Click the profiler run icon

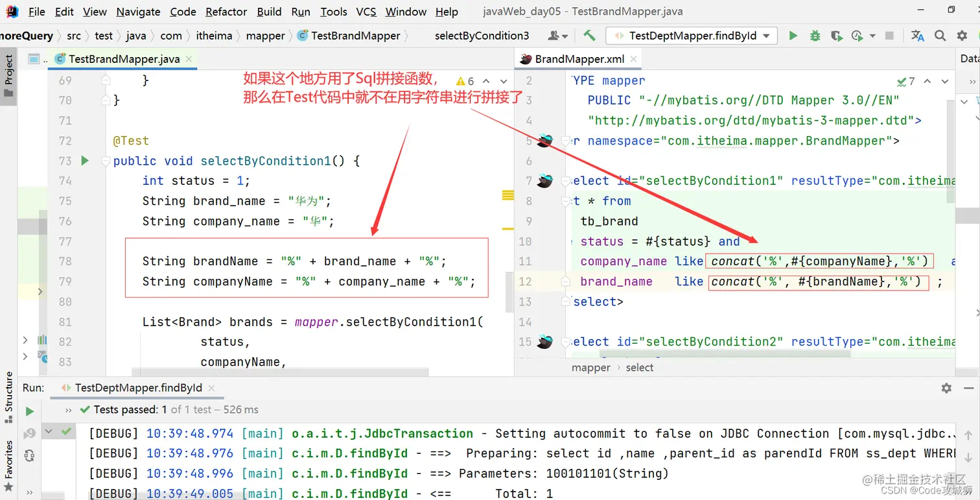[857, 36]
